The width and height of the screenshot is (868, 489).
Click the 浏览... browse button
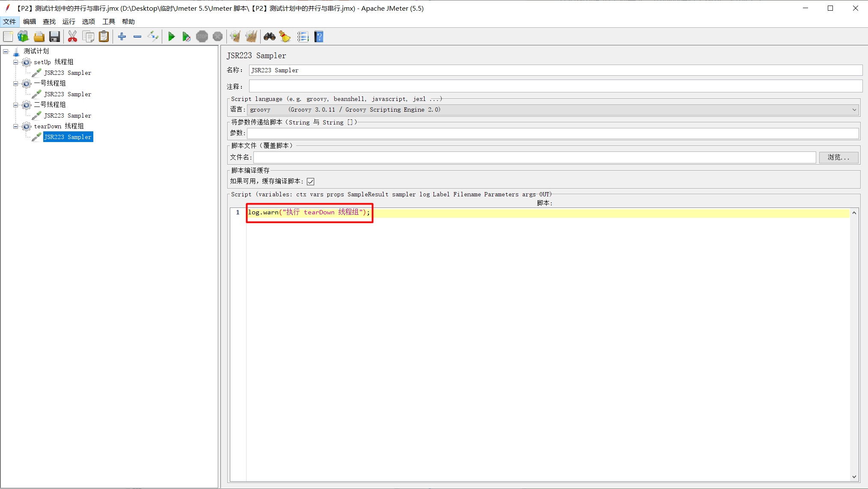coord(838,157)
